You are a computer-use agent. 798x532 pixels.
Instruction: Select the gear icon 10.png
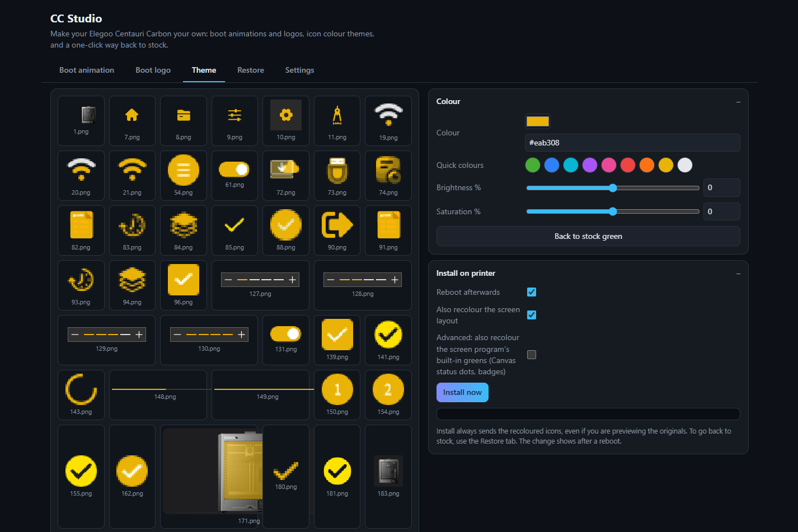click(x=286, y=121)
